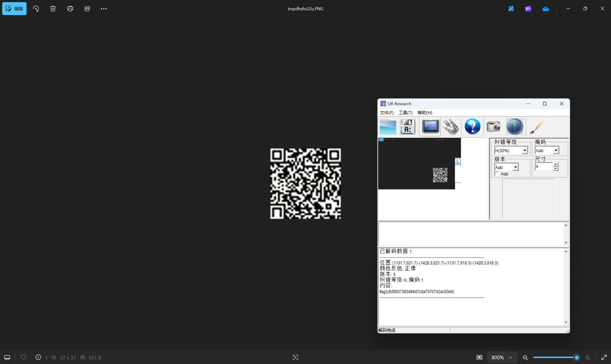This screenshot has width=611, height=364.
Task: Enter fullscreen with the expand arrows icon
Action: click(604, 357)
